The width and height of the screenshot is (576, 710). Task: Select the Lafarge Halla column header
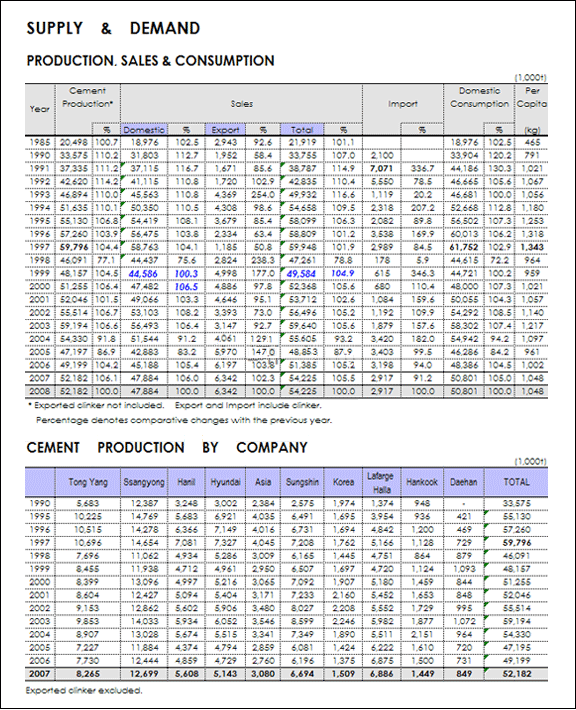(381, 483)
